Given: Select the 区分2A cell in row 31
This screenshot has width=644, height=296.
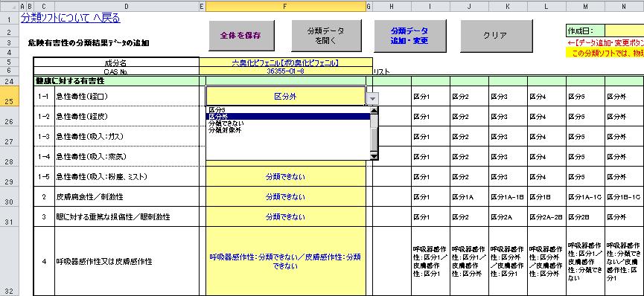Looking at the screenshot, I should coord(508,216).
